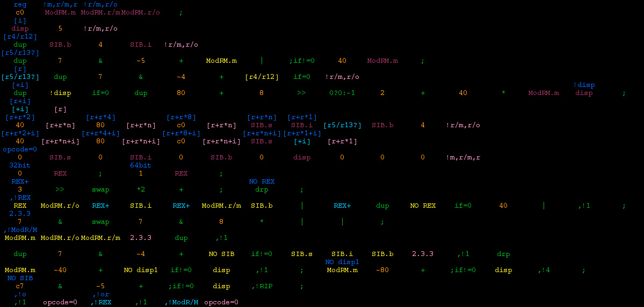Click the blue '2.3.3' definition

click(x=20, y=214)
